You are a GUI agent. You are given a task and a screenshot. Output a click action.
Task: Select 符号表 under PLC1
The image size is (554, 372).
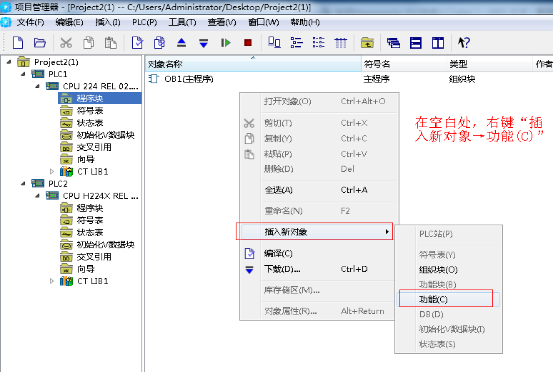coord(90,111)
